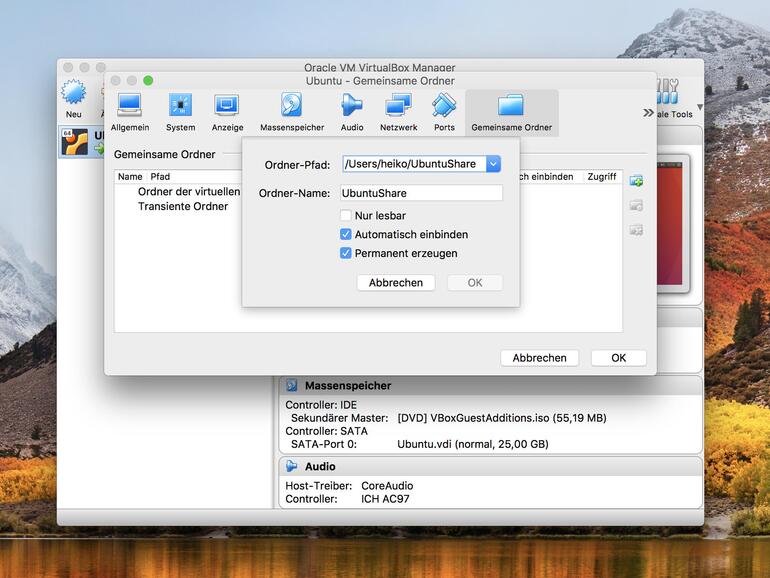770x578 pixels.
Task: Click OK in the settings window
Action: tap(619, 358)
